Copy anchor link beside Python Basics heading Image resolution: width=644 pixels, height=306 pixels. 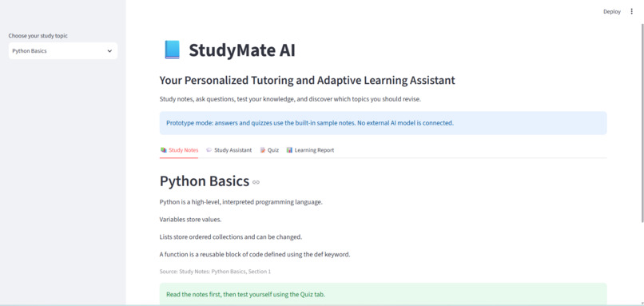(256, 182)
